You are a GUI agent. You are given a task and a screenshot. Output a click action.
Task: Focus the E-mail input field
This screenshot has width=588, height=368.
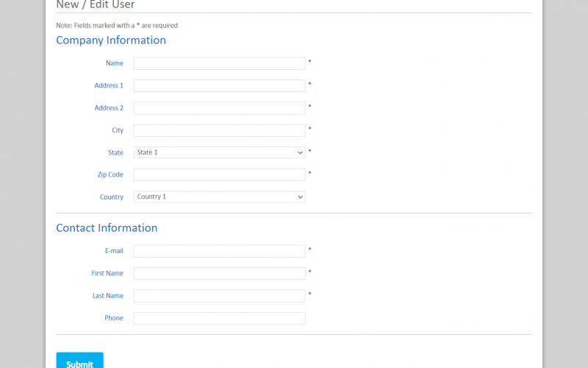219,251
